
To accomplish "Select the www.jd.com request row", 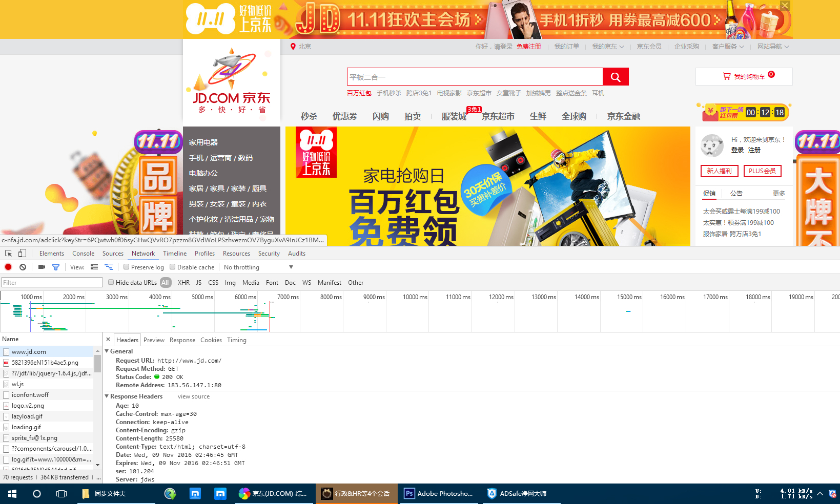I will 47,351.
